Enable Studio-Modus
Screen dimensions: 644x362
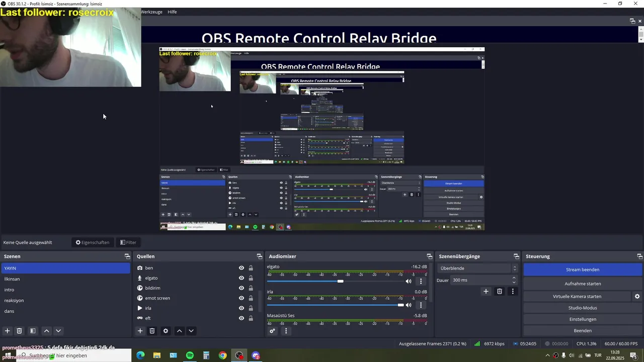pyautogui.click(x=583, y=308)
